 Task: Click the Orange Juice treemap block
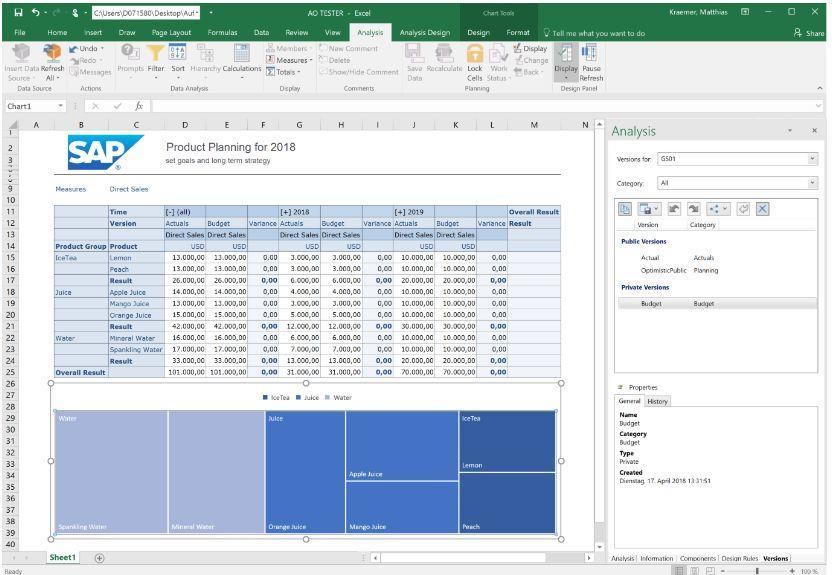pyautogui.click(x=305, y=472)
